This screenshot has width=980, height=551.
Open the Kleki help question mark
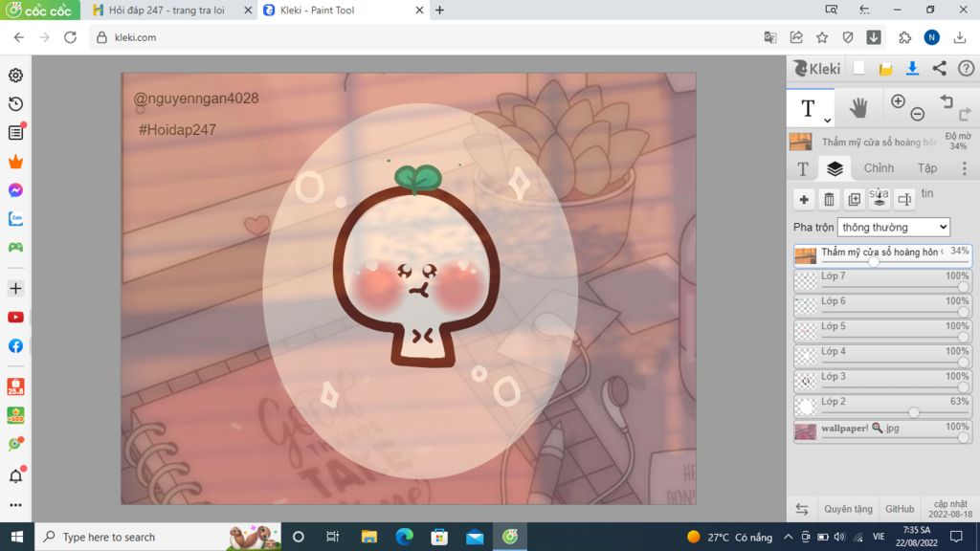pos(967,68)
